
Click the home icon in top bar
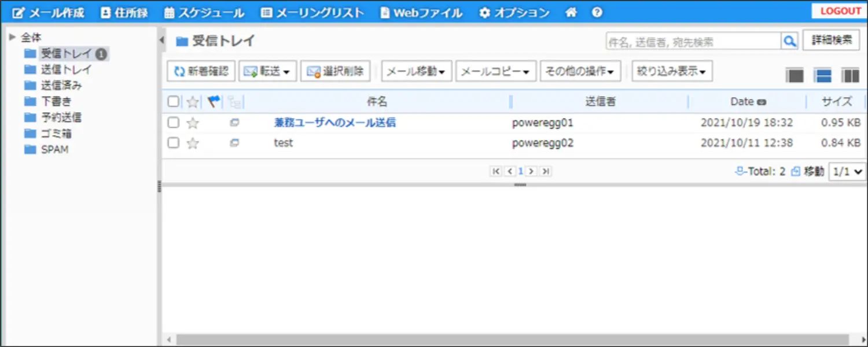(x=571, y=12)
